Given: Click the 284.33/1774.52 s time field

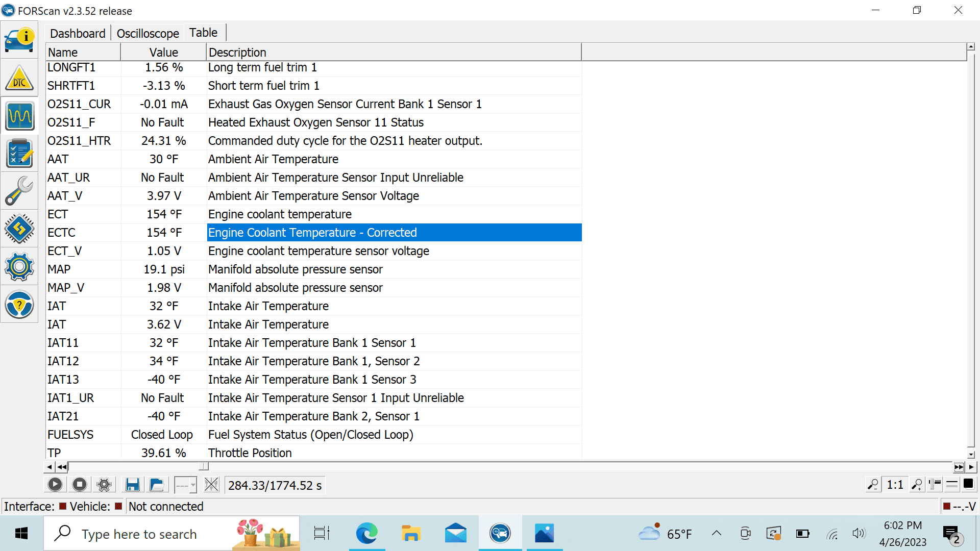Looking at the screenshot, I should coord(275,485).
